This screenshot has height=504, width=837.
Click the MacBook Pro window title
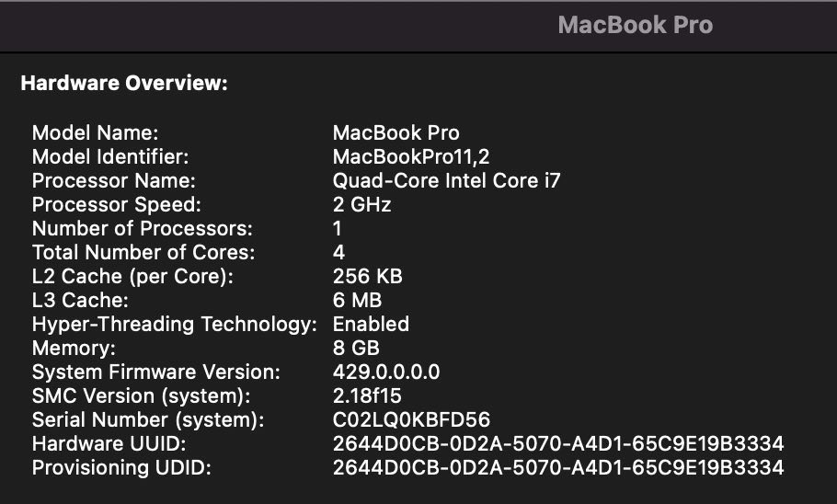[635, 25]
